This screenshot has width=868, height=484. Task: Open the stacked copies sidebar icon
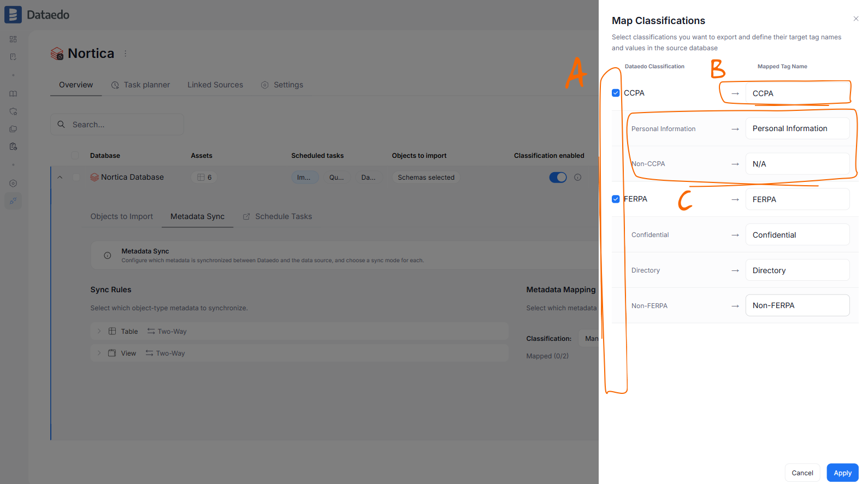(x=13, y=129)
